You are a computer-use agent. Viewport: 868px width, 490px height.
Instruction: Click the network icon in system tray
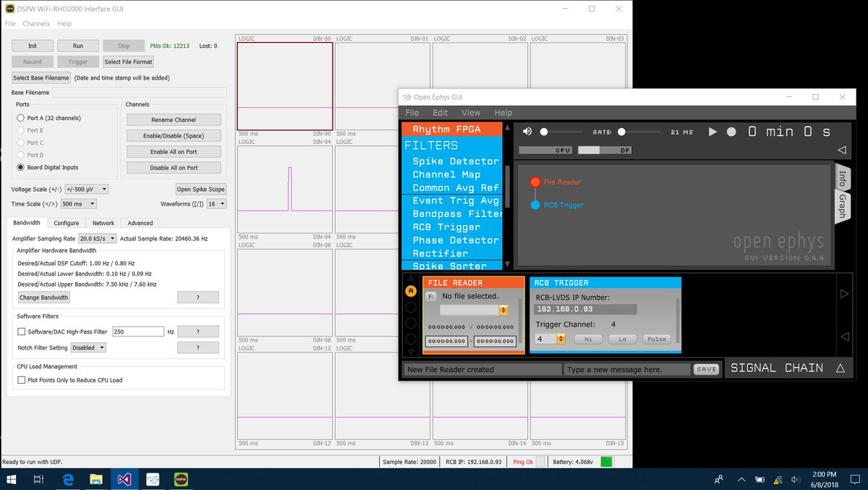coord(778,479)
